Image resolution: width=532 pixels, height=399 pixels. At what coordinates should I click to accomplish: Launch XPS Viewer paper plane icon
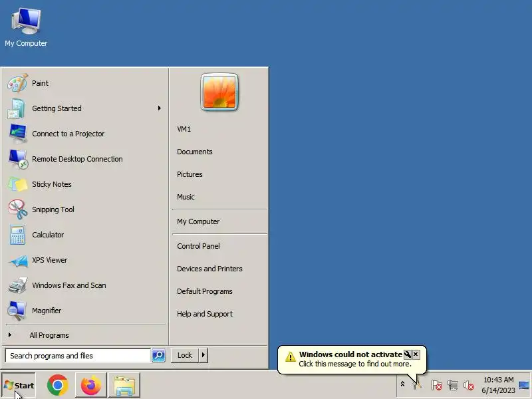coord(19,261)
